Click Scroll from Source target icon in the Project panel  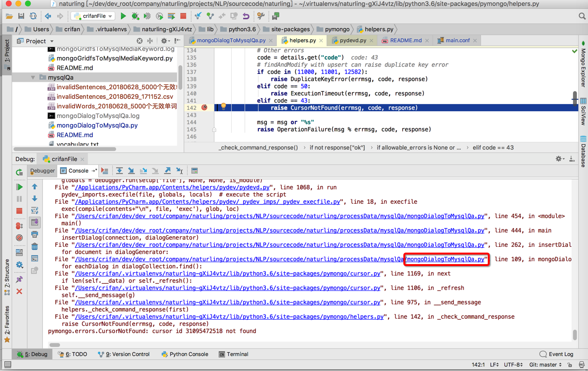140,41
